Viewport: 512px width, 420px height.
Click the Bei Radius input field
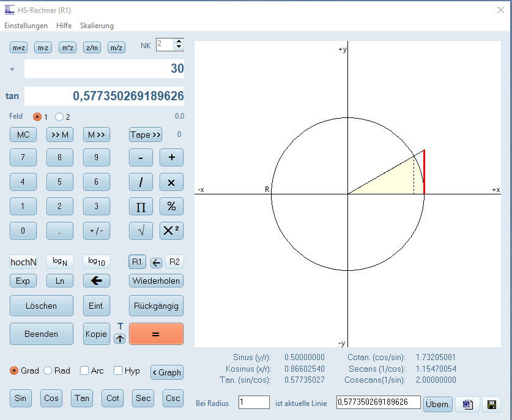pos(254,402)
